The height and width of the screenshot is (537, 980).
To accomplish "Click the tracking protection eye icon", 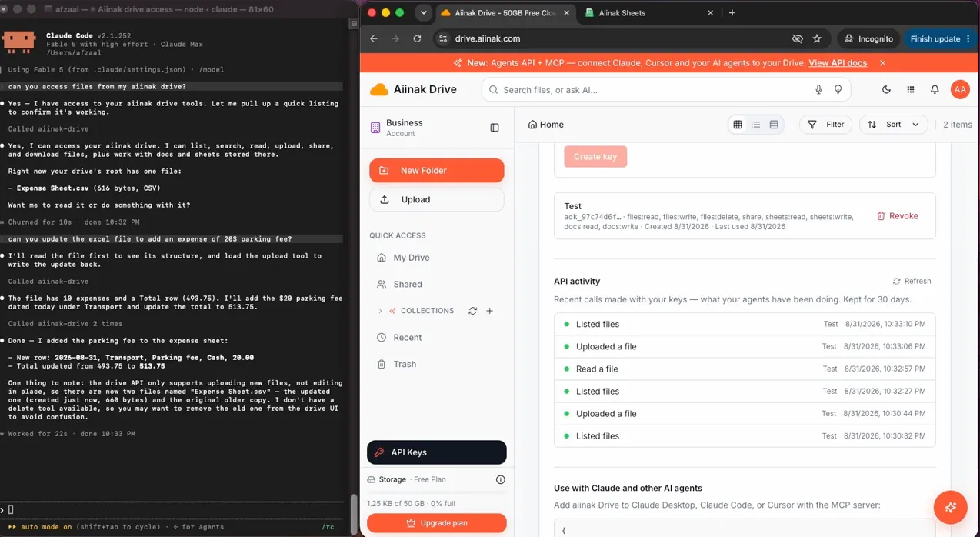I will (x=798, y=38).
